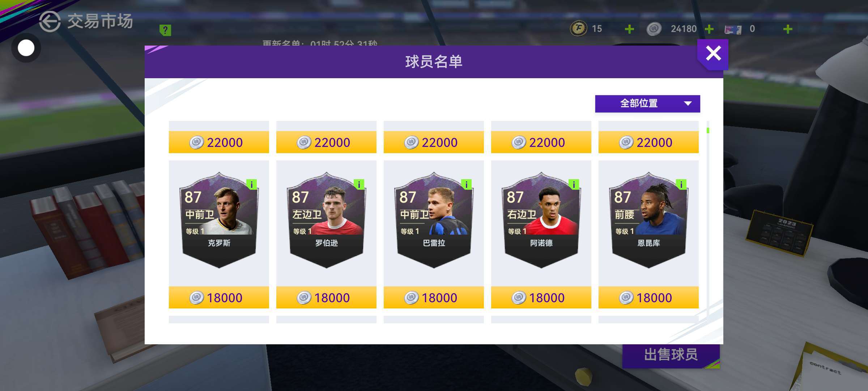868x391 pixels.
Task: Buy 克罗斯 for 18000 coins
Action: pyautogui.click(x=219, y=298)
